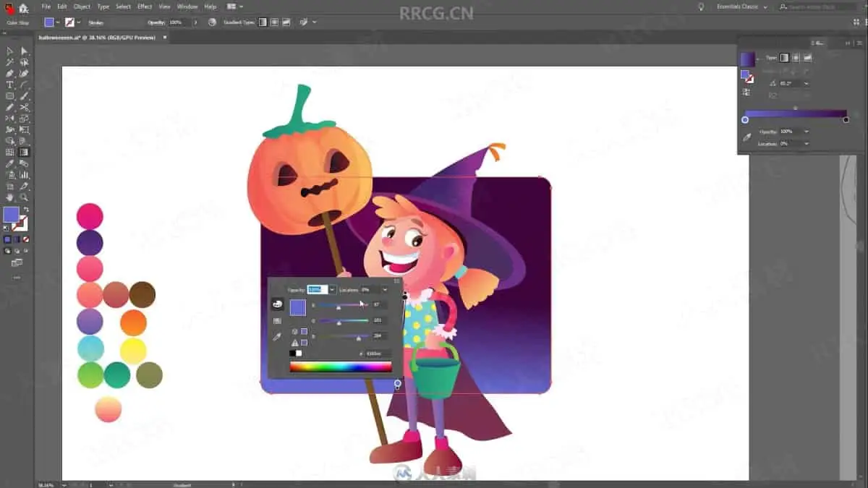The image size is (868, 488).
Task: Select the Mesh tool
Action: click(x=10, y=152)
